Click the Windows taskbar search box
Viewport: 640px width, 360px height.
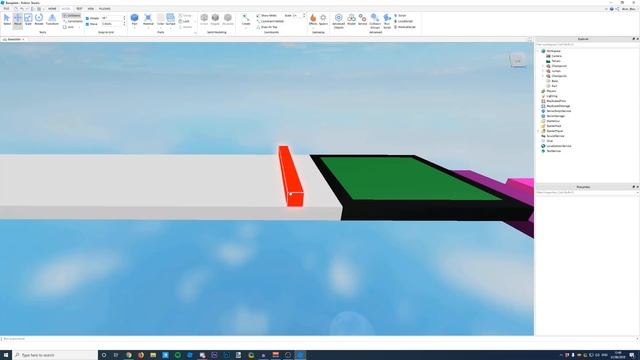coord(55,355)
